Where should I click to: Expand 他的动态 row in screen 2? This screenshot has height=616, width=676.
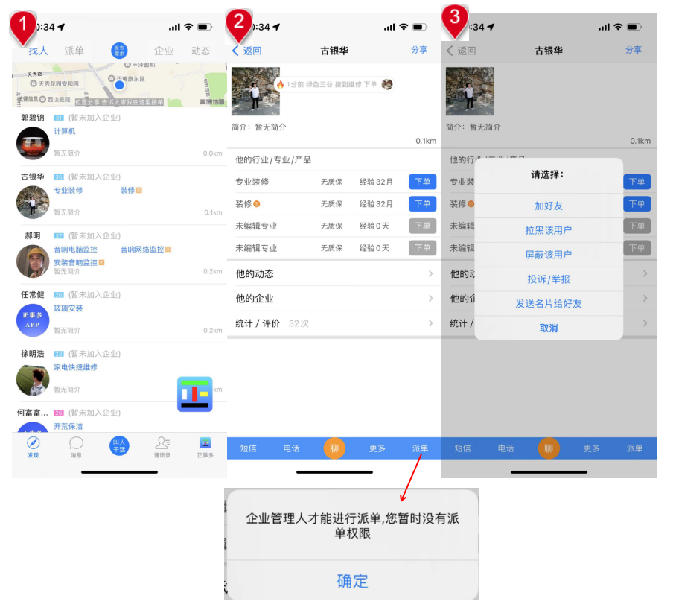pyautogui.click(x=334, y=274)
